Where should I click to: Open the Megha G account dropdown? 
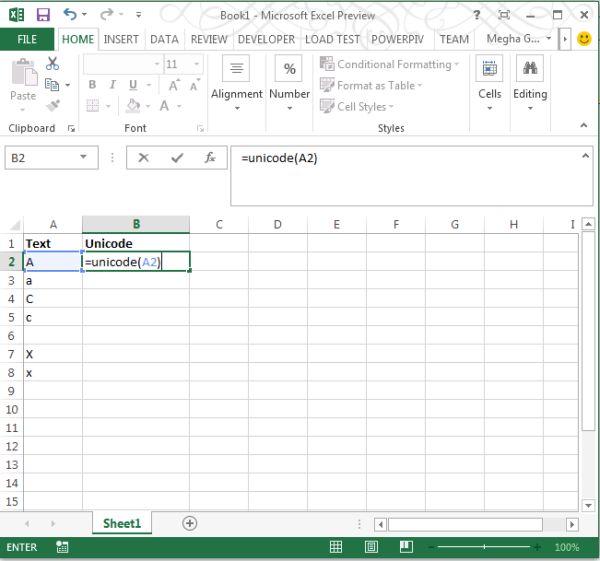tap(519, 39)
